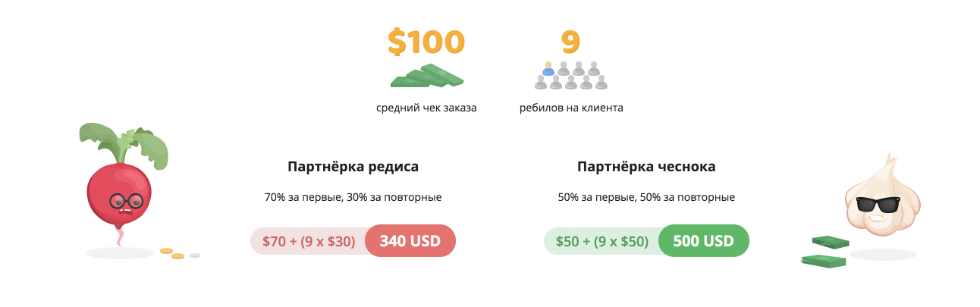Click the "Партнёрка редиса" heading

click(353, 166)
